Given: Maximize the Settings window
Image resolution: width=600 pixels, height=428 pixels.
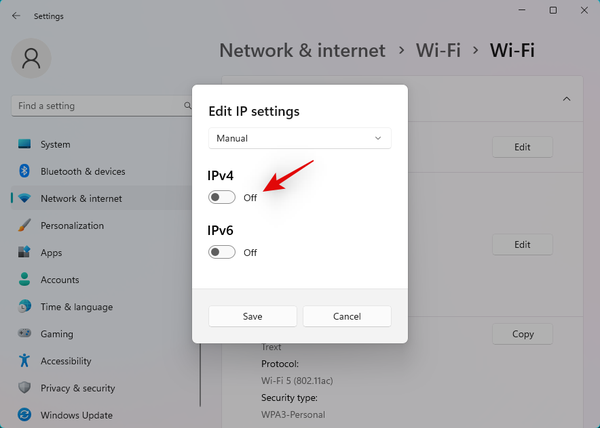Looking at the screenshot, I should click(553, 10).
